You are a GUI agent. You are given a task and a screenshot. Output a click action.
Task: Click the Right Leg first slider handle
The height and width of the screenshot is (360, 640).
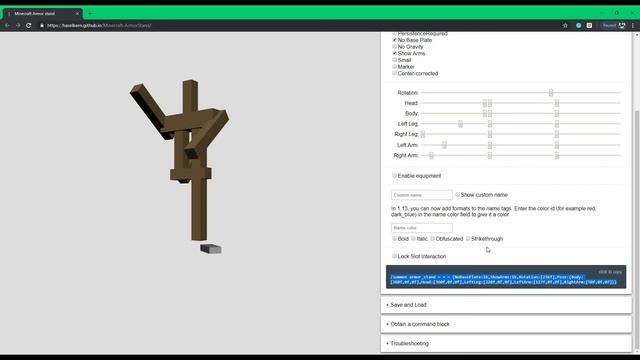pos(423,134)
